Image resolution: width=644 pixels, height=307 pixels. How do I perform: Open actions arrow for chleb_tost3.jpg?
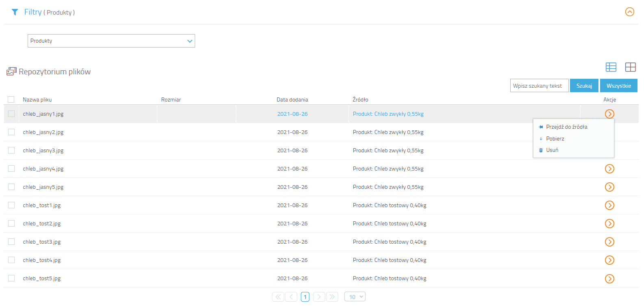609,242
